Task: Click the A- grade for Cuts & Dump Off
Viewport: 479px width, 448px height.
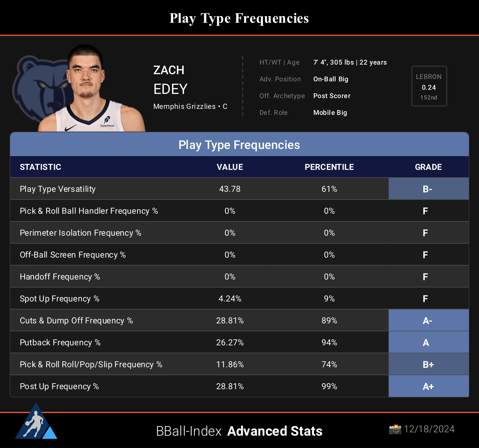Action: tap(428, 321)
